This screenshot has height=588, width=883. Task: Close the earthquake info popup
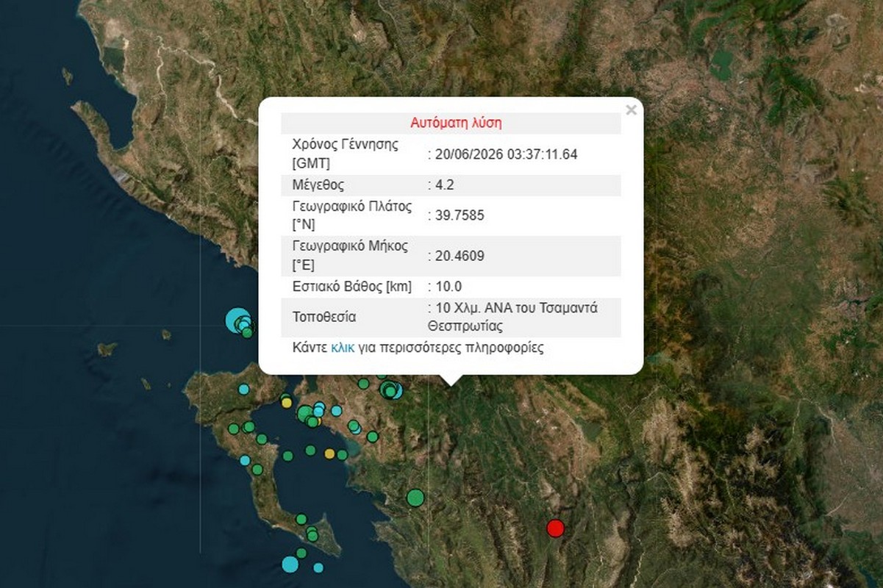[630, 110]
